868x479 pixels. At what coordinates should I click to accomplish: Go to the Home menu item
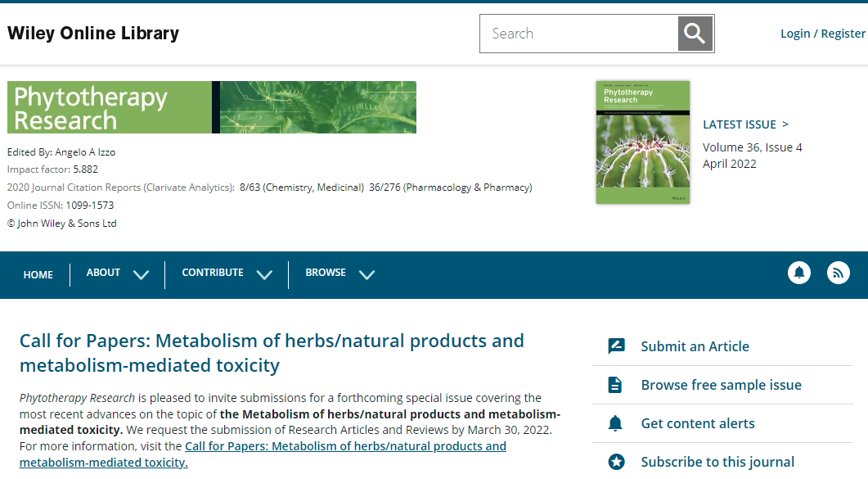tap(38, 274)
